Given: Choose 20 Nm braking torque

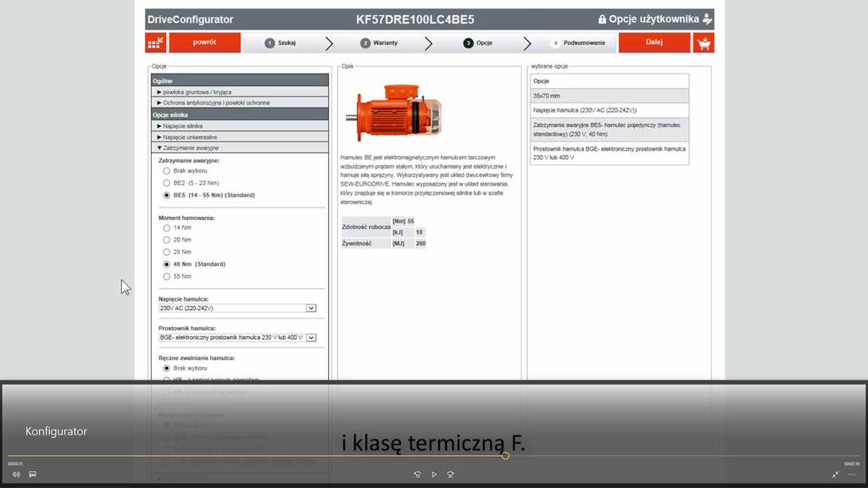Looking at the screenshot, I should [167, 240].
